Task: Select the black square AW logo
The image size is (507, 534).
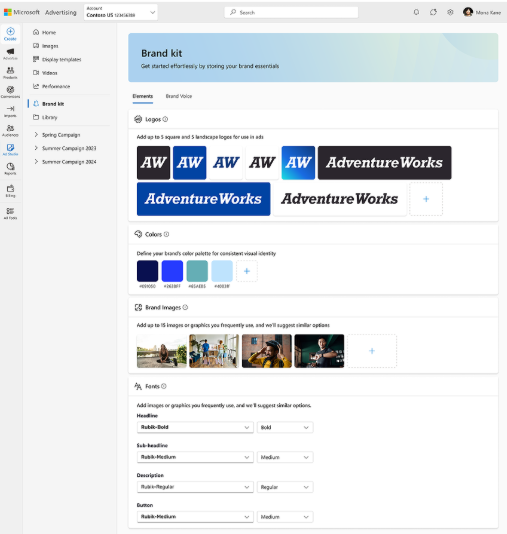Action: [154, 163]
